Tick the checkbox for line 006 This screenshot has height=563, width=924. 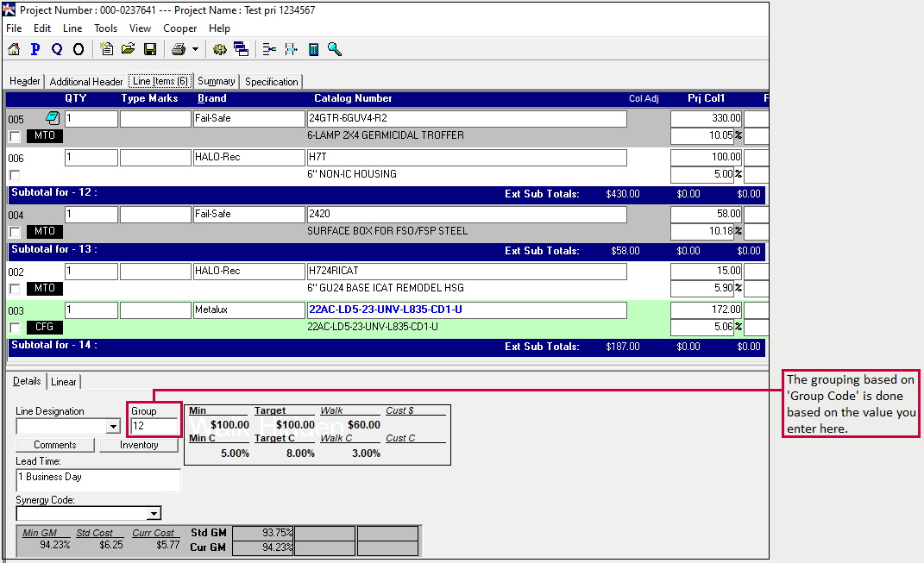(16, 175)
